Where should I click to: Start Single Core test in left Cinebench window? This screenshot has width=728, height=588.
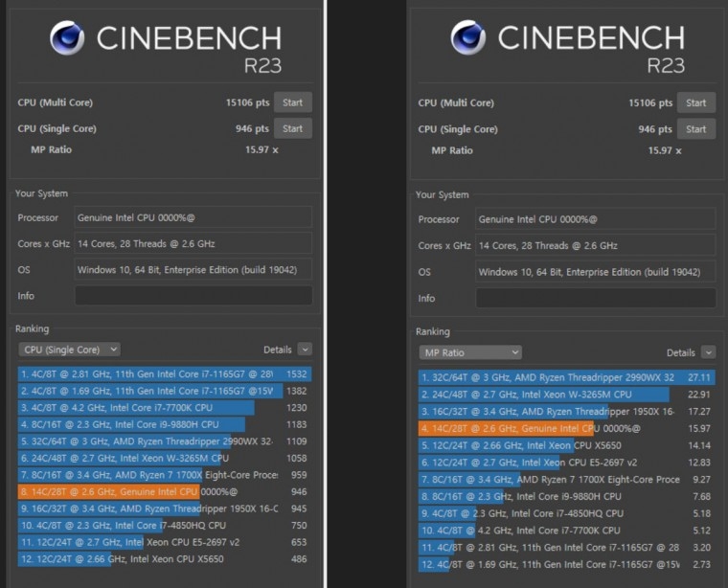coord(292,128)
